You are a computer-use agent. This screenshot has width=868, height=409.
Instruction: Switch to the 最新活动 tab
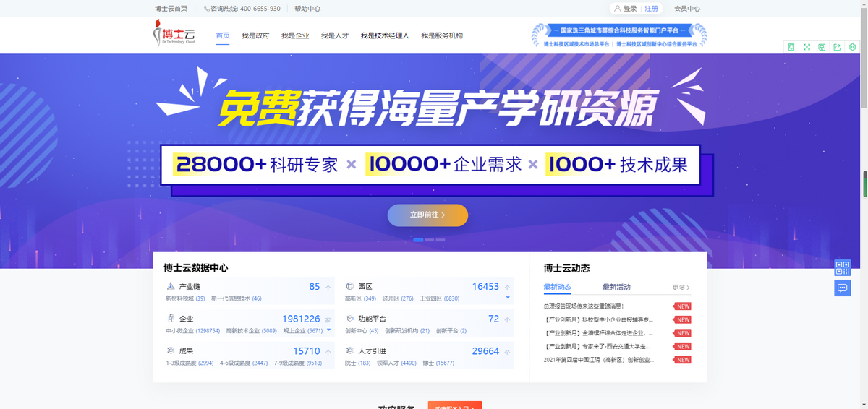[x=616, y=287]
